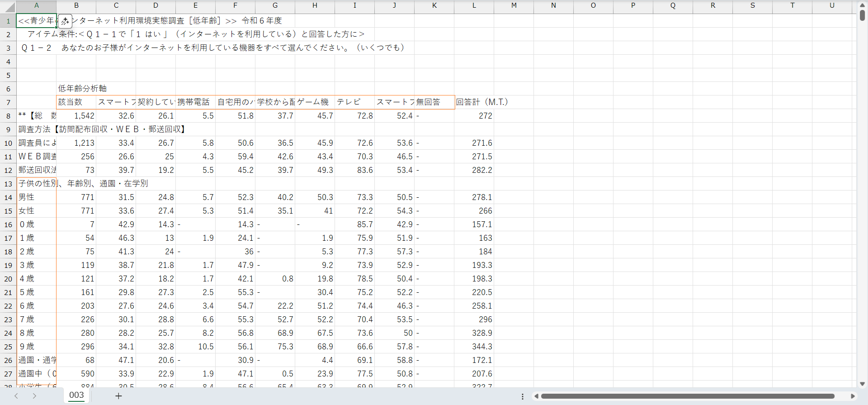Click the vertical scrollbar thumb

862,15
